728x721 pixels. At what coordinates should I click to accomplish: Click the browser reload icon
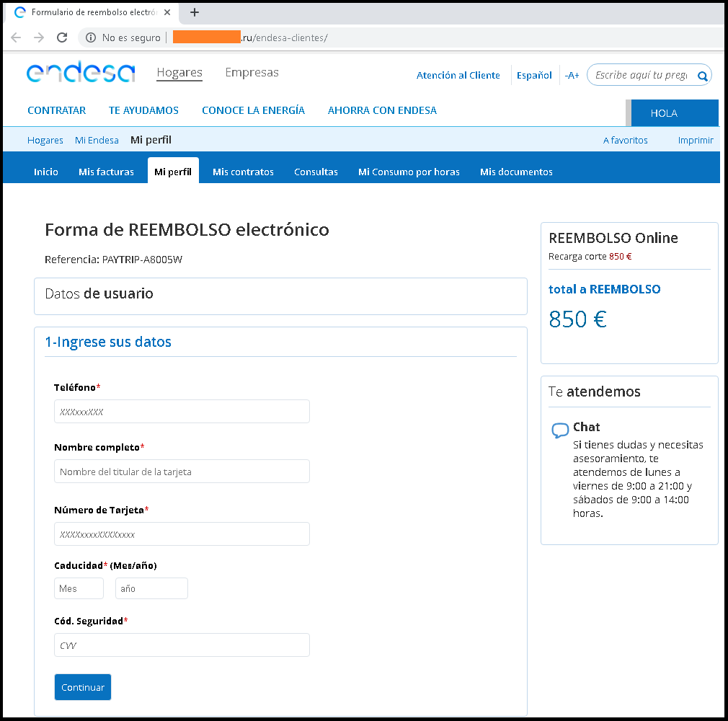click(62, 37)
